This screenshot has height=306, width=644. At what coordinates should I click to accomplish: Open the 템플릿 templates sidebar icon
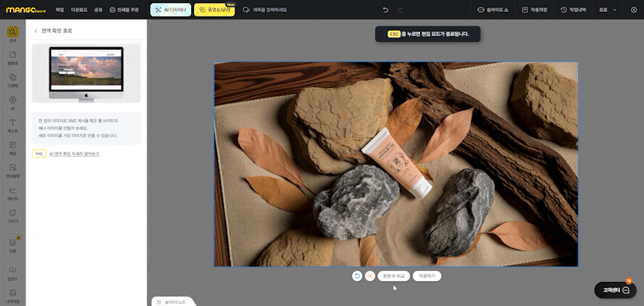pos(13,57)
